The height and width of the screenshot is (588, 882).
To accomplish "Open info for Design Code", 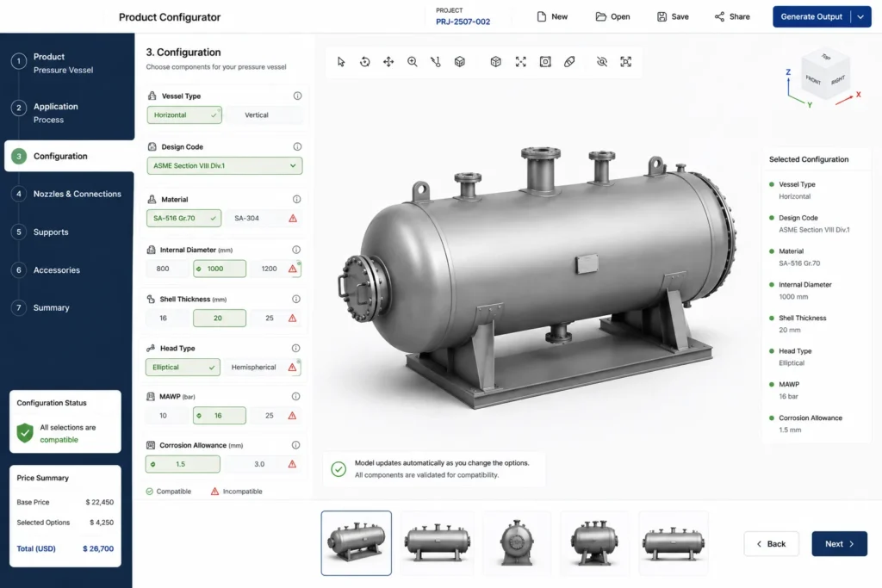I will point(297,146).
